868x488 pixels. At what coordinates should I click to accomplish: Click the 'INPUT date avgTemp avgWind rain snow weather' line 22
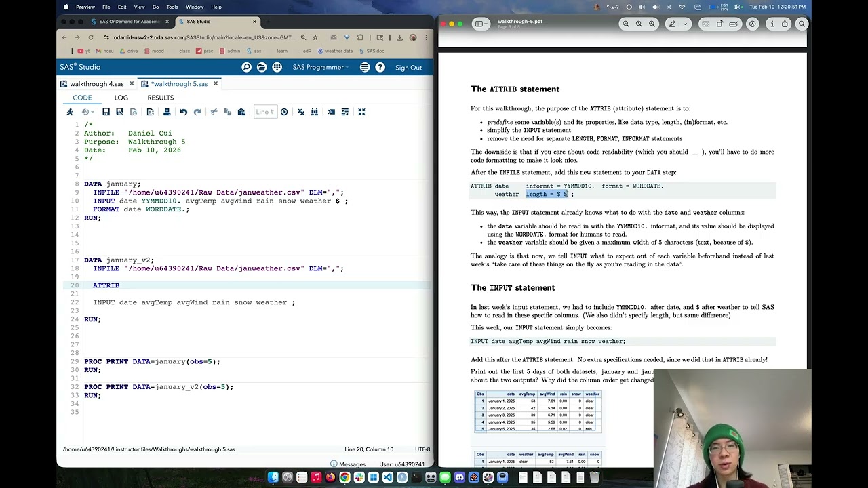(x=194, y=302)
